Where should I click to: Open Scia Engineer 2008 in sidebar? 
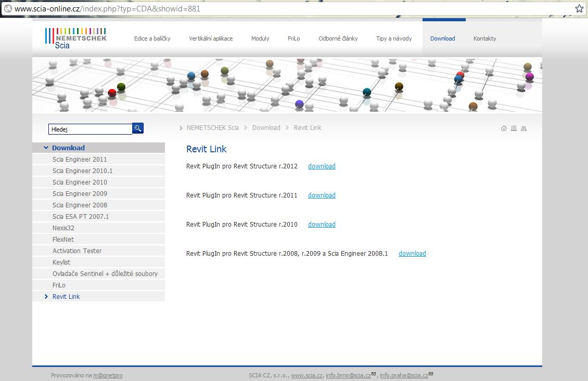tap(99, 205)
